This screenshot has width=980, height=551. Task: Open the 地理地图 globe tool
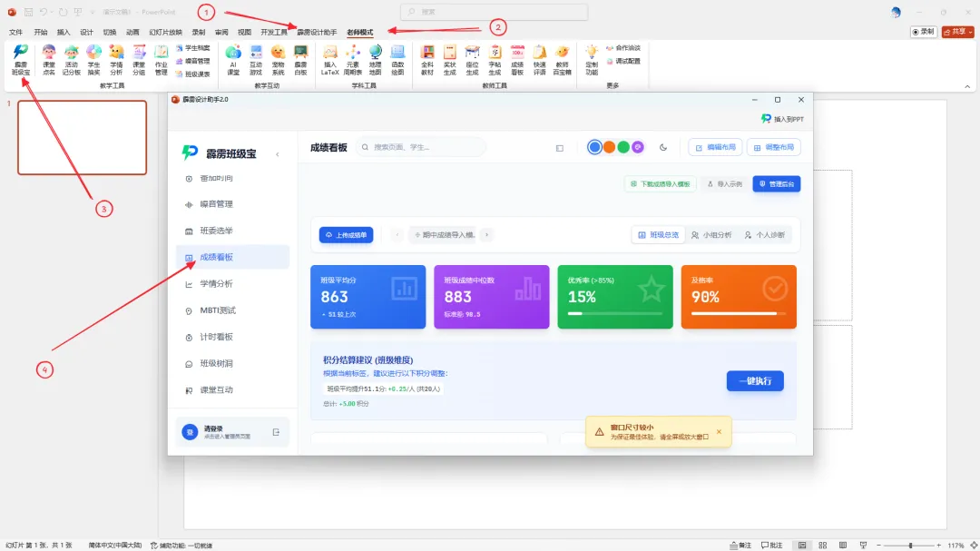click(x=375, y=60)
